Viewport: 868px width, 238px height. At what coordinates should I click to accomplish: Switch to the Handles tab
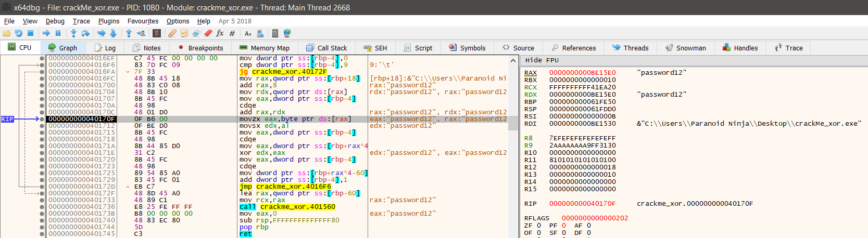click(x=740, y=48)
